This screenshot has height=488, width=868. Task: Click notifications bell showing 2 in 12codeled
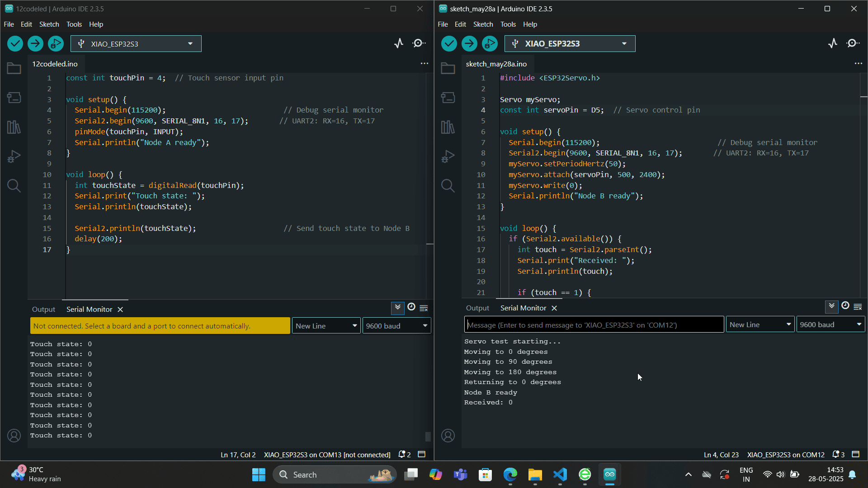coord(404,455)
